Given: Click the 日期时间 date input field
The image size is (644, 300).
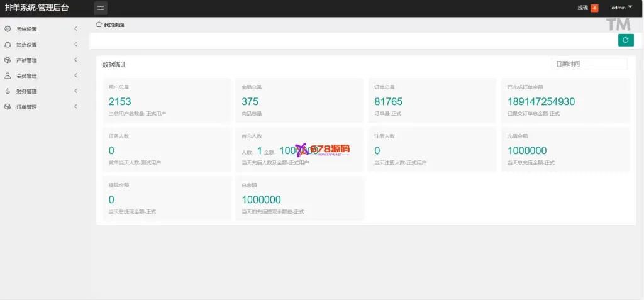Looking at the screenshot, I should [589, 64].
